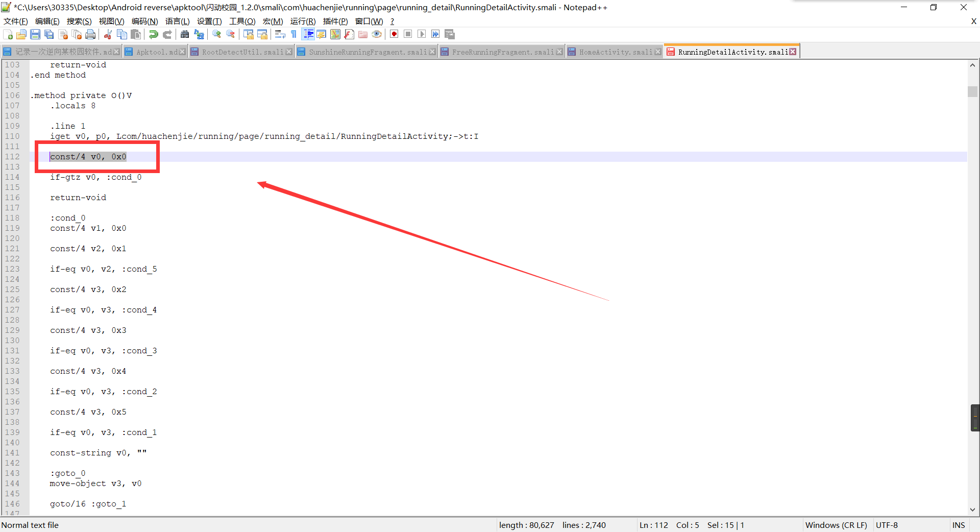This screenshot has width=980, height=532.
Task: Expand the 语言(L) language menu
Action: tap(177, 21)
